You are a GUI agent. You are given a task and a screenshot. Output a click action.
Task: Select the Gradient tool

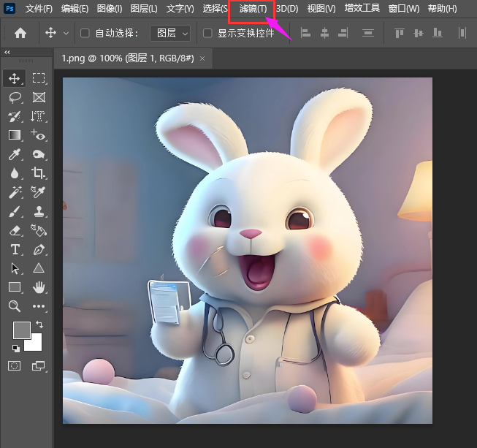(x=15, y=135)
